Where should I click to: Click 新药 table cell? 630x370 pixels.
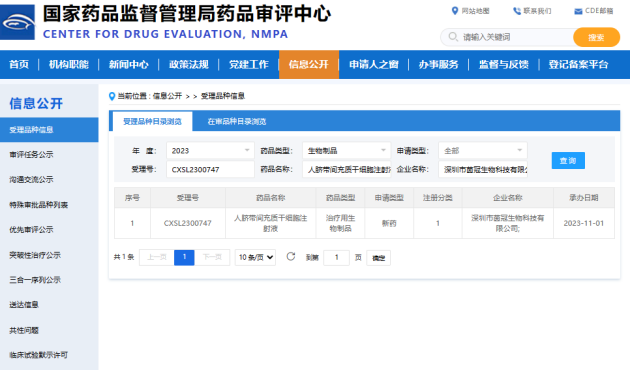point(389,223)
